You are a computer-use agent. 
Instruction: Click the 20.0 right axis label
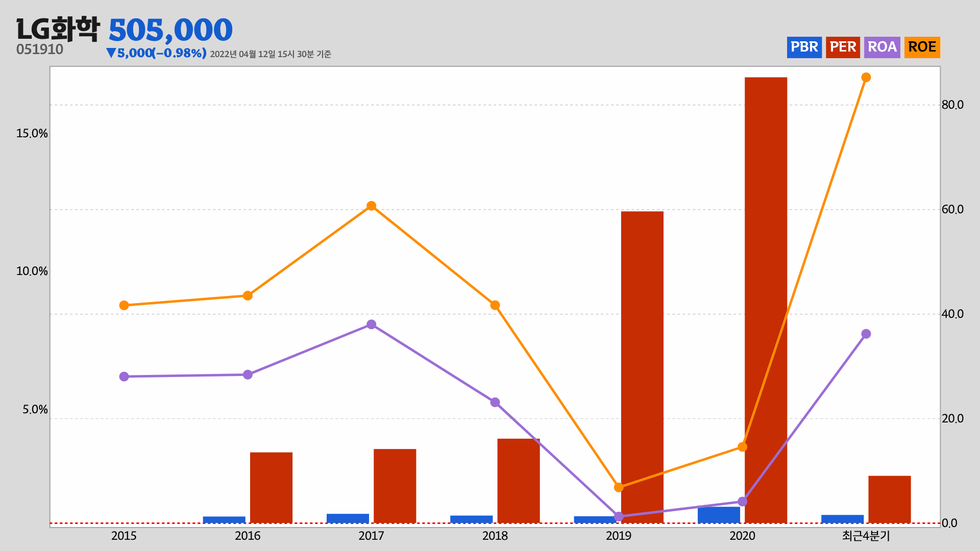point(953,418)
